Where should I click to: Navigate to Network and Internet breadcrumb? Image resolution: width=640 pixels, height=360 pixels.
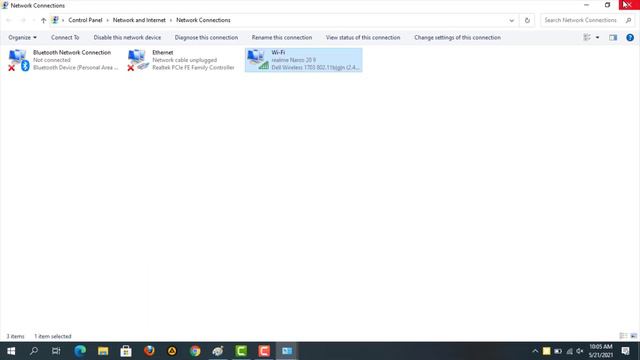139,20
